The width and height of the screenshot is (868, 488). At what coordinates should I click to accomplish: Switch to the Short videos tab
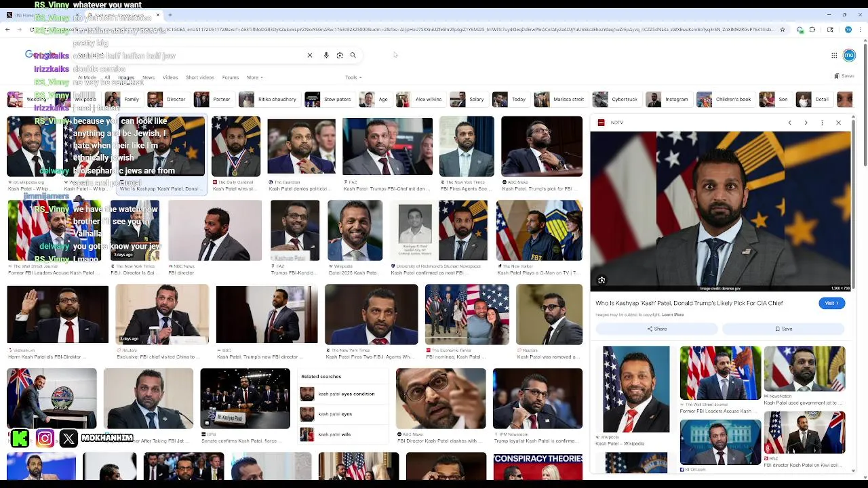[200, 77]
